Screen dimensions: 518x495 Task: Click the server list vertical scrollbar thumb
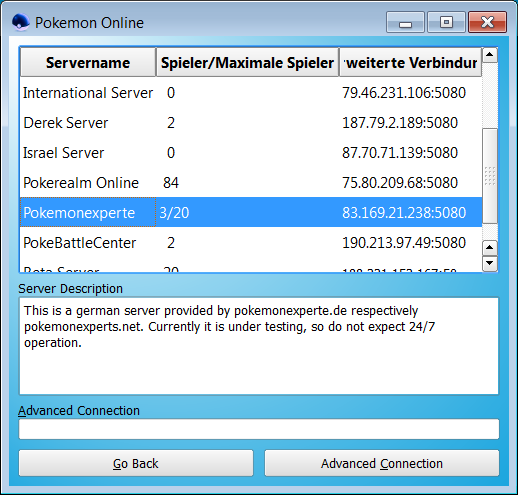pos(490,176)
